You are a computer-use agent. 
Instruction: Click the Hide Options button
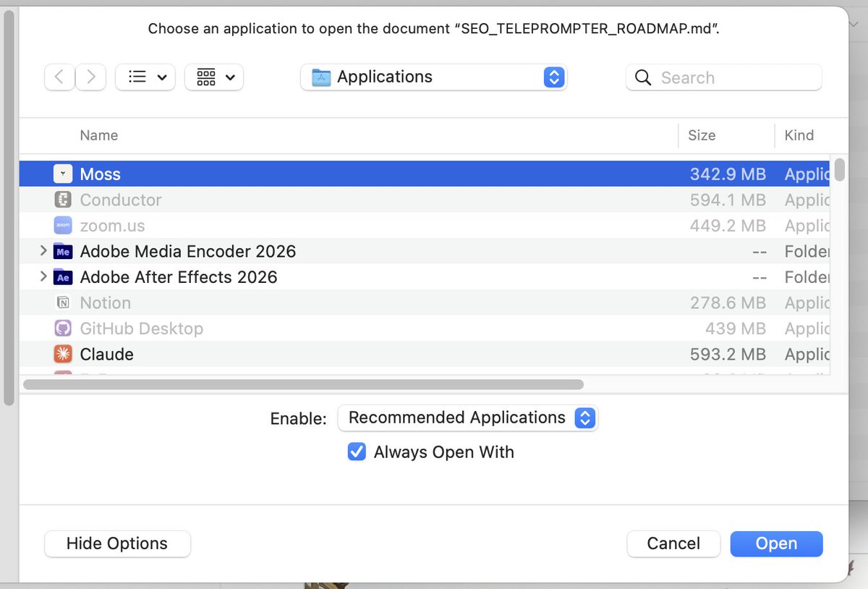117,543
